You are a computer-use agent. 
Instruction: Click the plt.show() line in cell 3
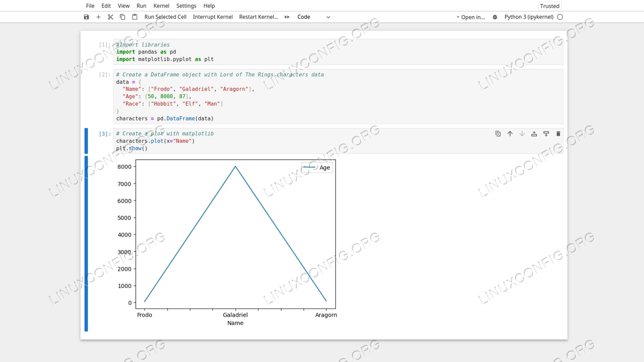tap(131, 149)
